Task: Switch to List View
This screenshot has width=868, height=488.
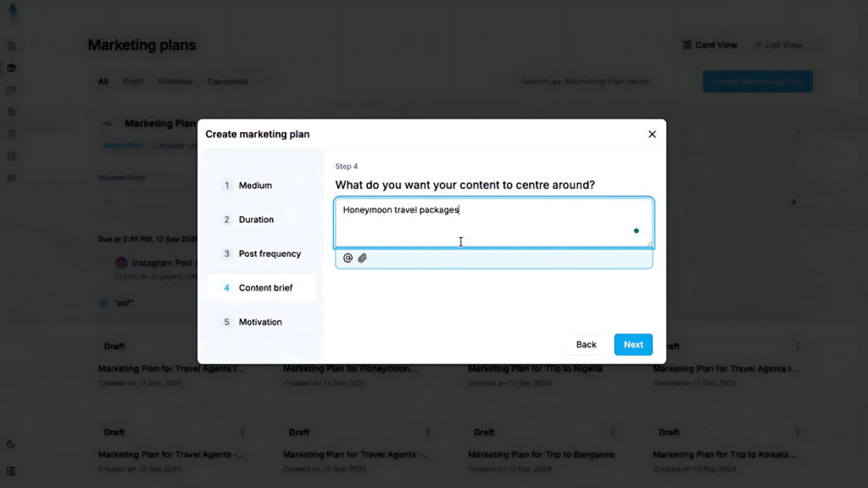Action: click(778, 45)
